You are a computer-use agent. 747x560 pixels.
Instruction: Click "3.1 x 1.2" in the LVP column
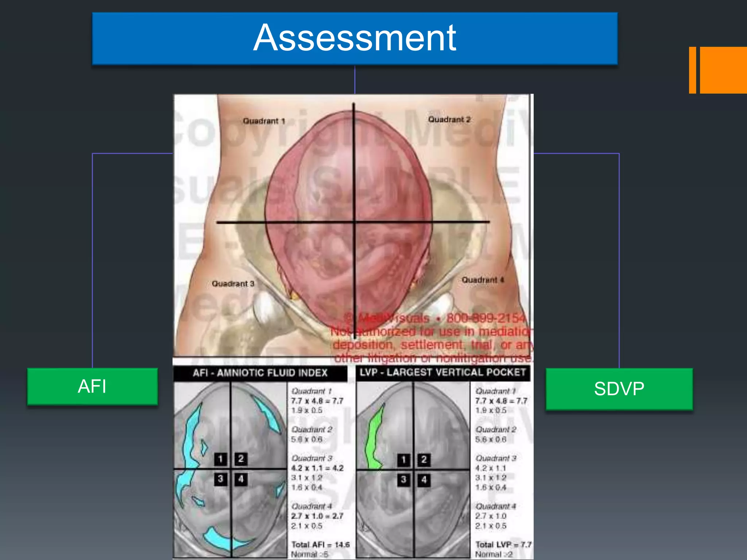pyautogui.click(x=491, y=478)
